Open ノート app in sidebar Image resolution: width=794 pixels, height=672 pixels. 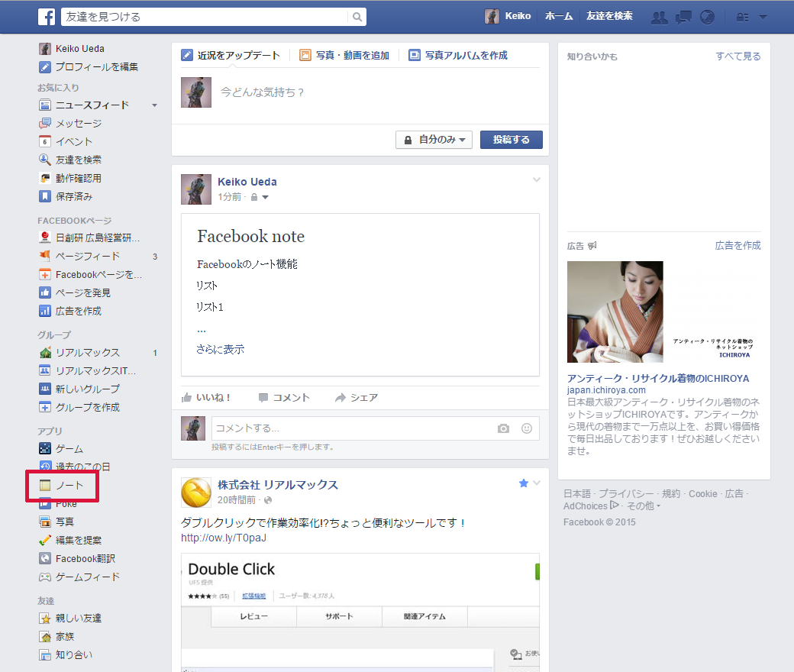point(61,485)
